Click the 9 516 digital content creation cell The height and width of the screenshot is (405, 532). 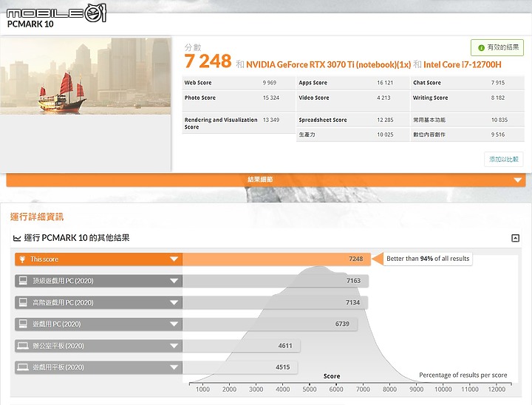point(467,135)
